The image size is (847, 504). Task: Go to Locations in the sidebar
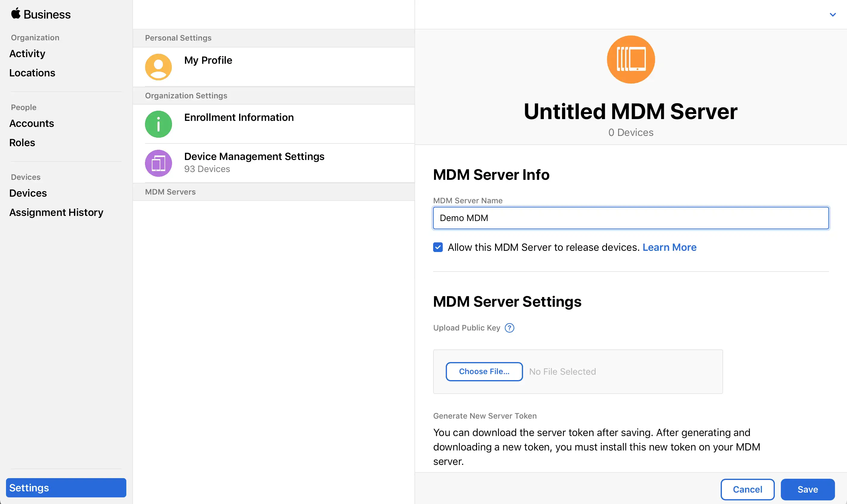32,73
